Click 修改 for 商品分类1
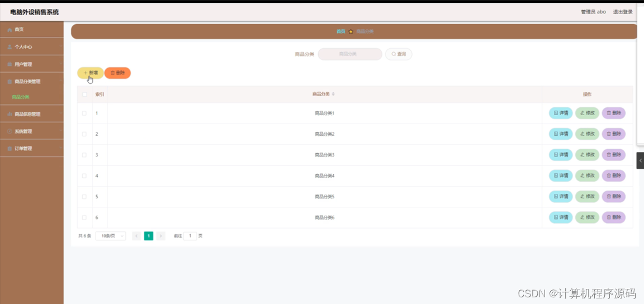Screen dimensions: 644x304 588,113
